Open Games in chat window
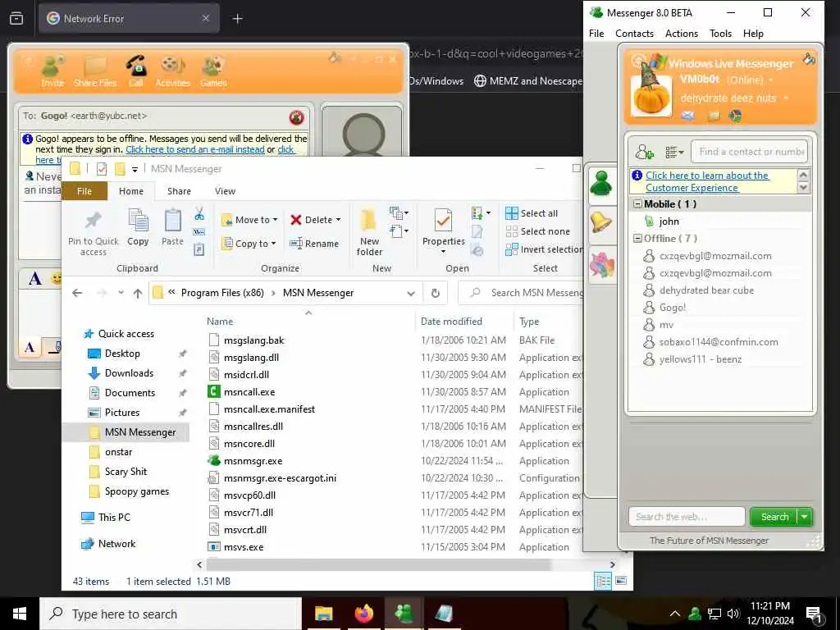 click(213, 71)
